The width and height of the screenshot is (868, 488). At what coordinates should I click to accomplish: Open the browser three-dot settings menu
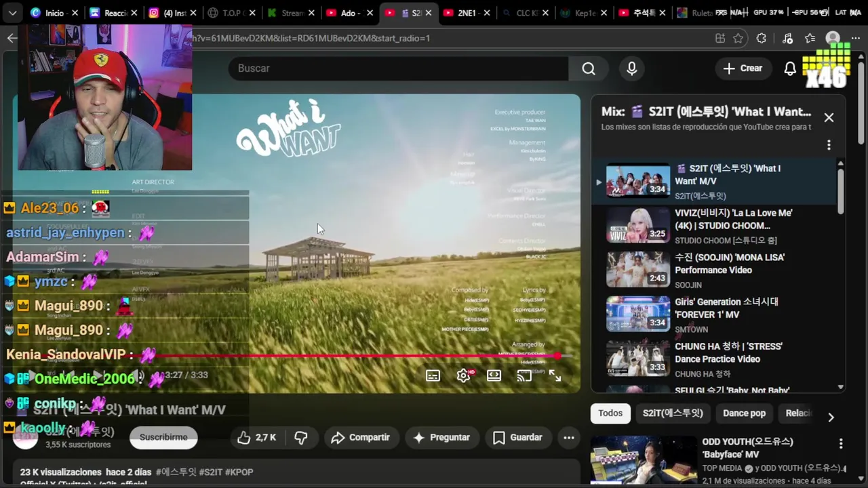pos(856,38)
